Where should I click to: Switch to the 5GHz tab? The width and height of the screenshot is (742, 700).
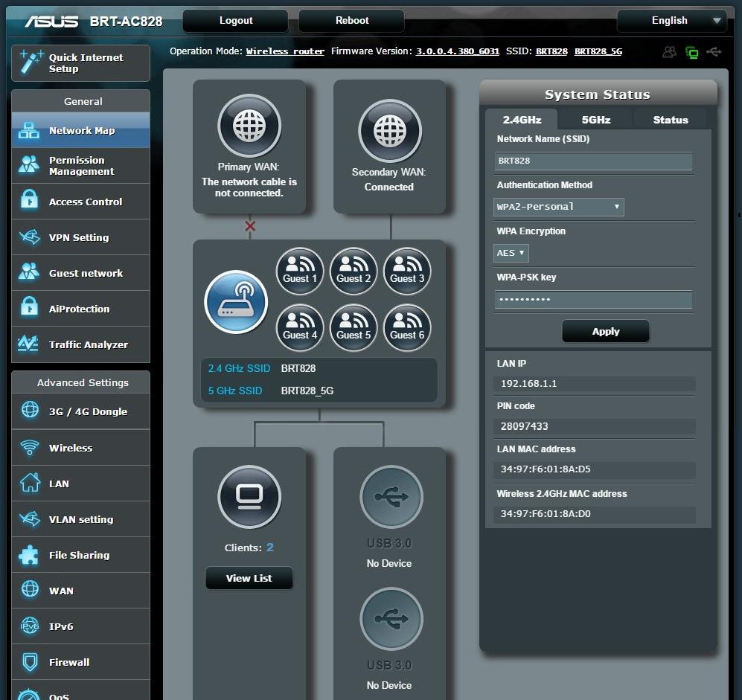coord(596,120)
